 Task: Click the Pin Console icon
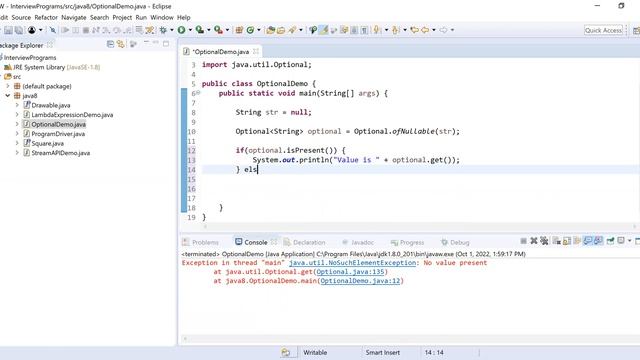click(x=610, y=241)
